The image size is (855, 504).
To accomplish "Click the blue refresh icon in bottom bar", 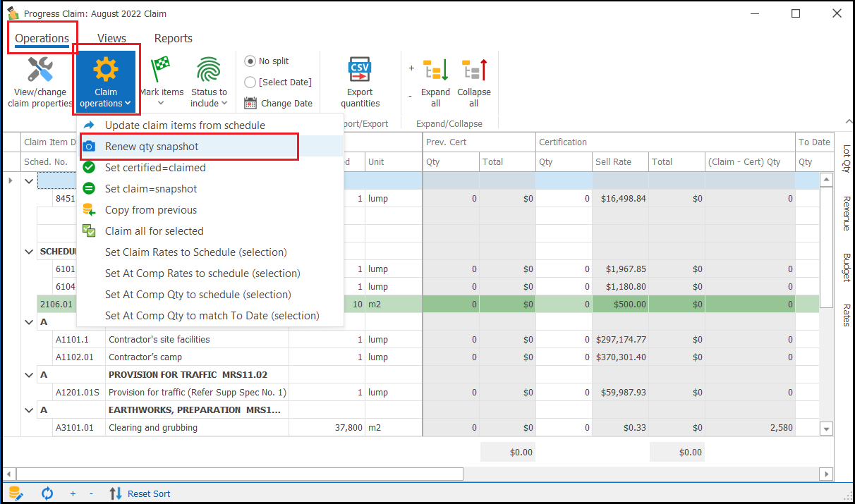I will (x=47, y=493).
